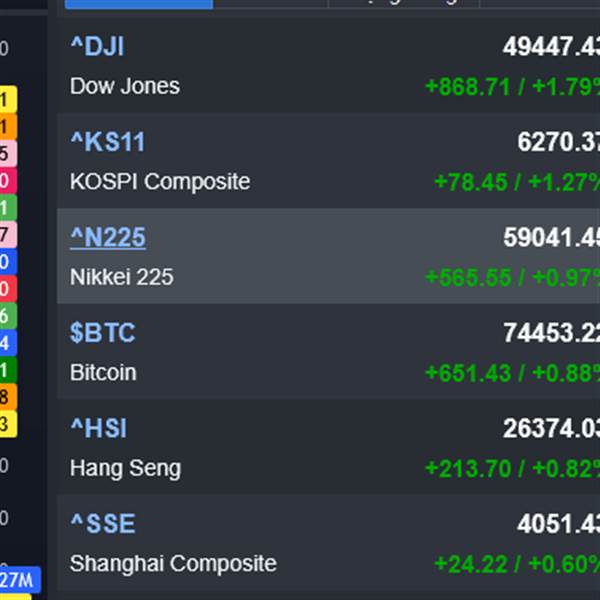Viewport: 600px width, 600px height.
Task: Select the Shanghai Composite name text
Action: click(173, 564)
